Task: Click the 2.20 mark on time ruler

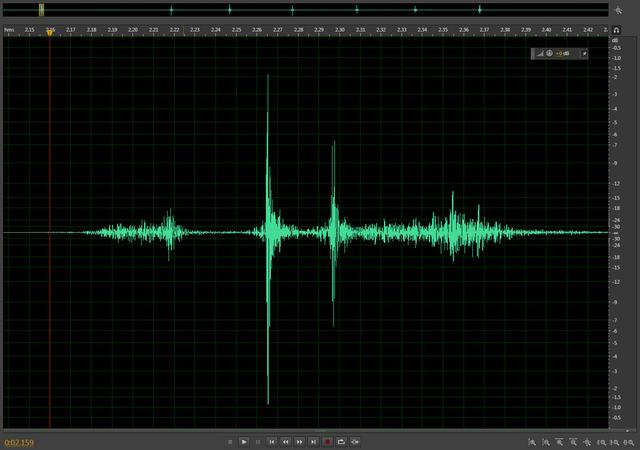Action: (133, 30)
